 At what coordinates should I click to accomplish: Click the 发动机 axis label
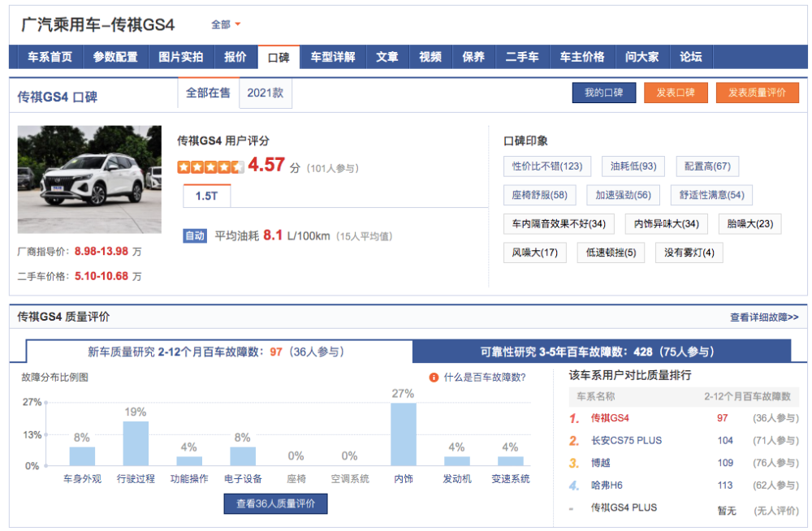[456, 479]
